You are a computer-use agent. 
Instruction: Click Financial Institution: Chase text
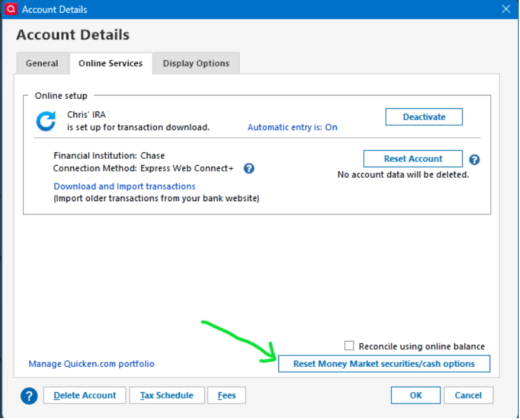[x=109, y=156]
